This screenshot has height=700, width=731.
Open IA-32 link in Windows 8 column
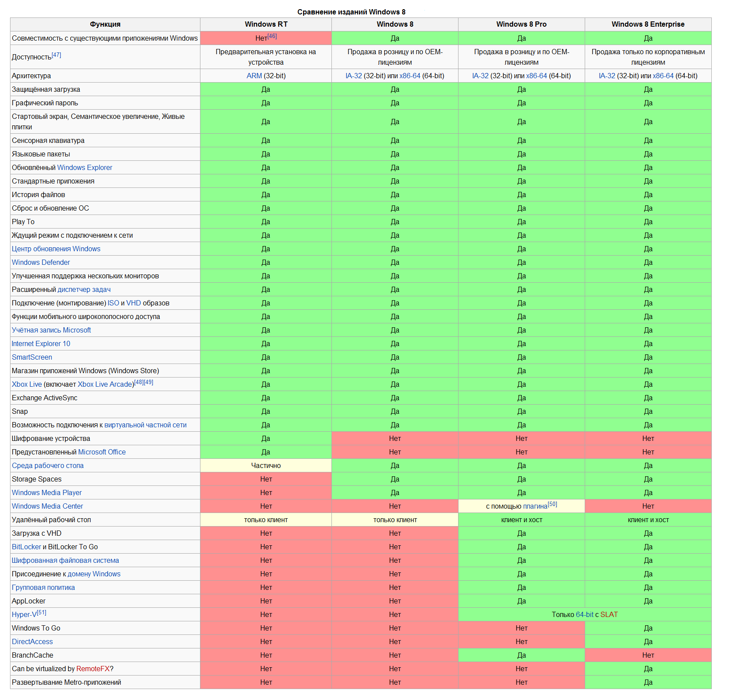pos(354,76)
